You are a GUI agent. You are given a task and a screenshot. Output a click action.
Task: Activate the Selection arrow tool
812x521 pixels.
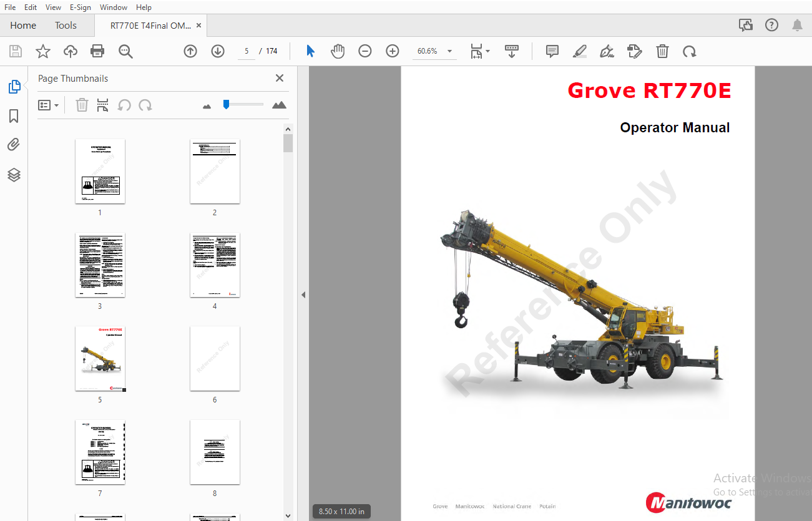pos(310,51)
